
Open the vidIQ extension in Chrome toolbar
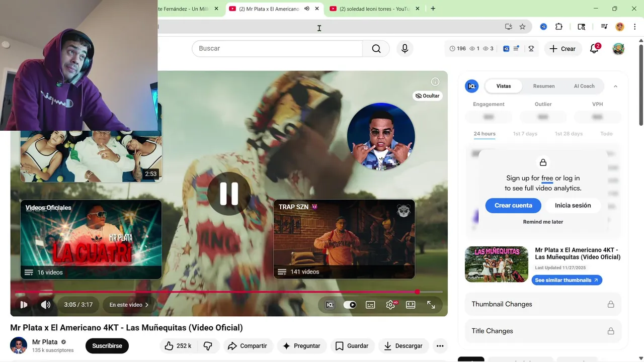coord(543,27)
